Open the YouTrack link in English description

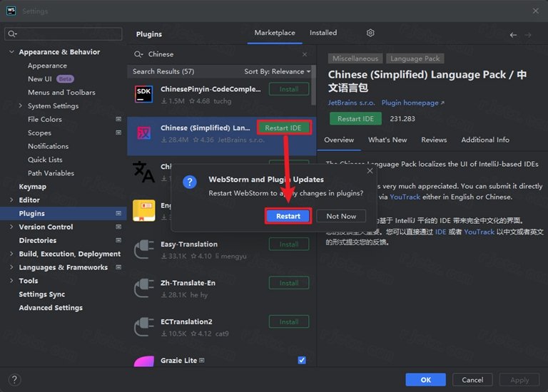tap(405, 197)
